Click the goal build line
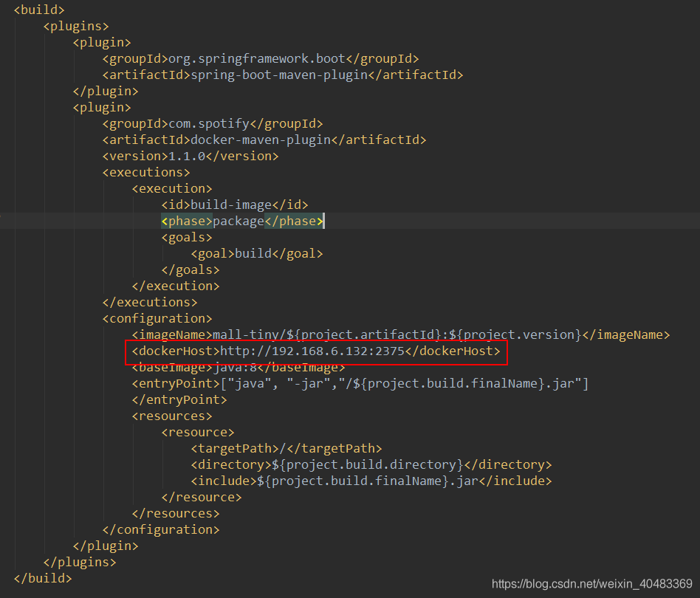The image size is (700, 598). (x=257, y=254)
